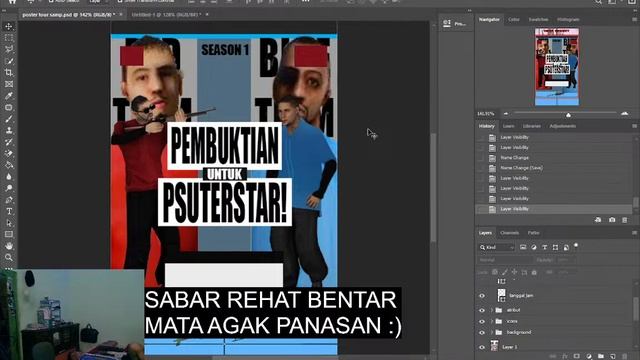Click the Navigator zoom slider handle

[568, 115]
